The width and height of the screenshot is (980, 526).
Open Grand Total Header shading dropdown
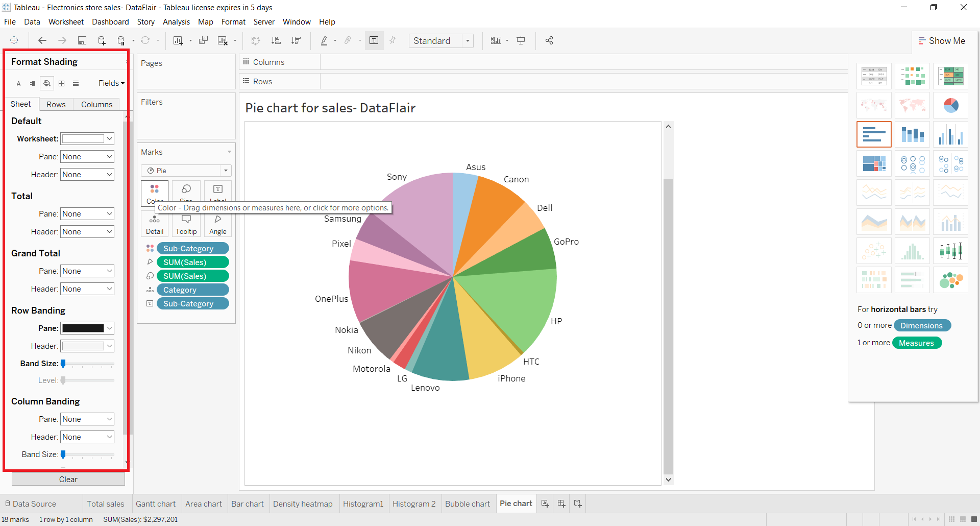[x=87, y=289]
